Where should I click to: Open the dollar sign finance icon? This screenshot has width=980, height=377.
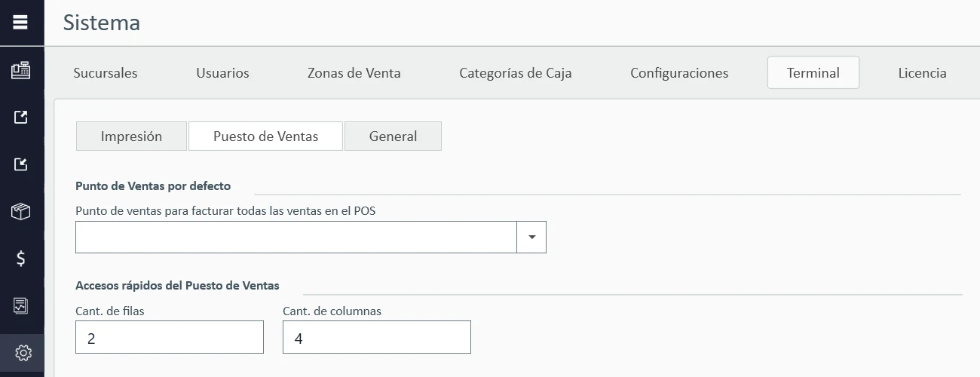(21, 259)
